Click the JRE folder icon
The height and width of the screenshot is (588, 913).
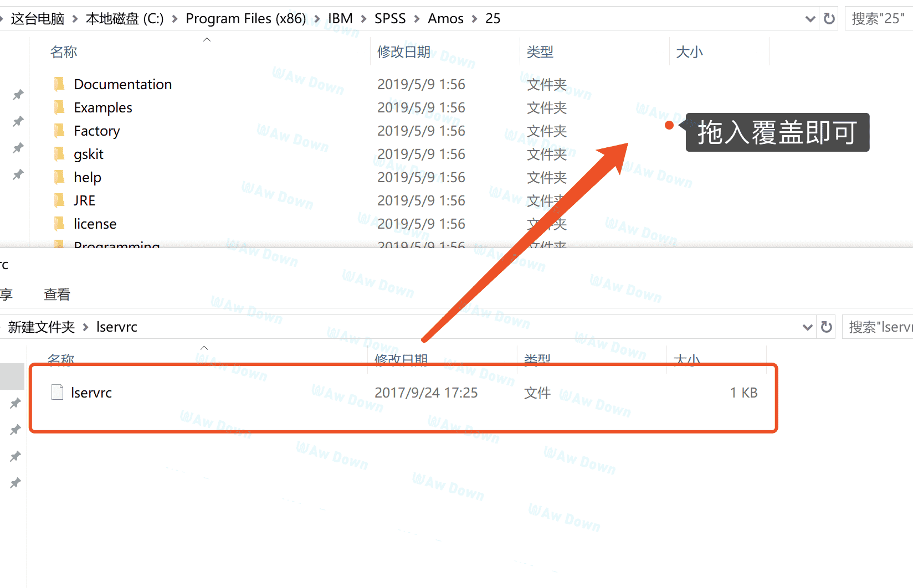pyautogui.click(x=59, y=200)
